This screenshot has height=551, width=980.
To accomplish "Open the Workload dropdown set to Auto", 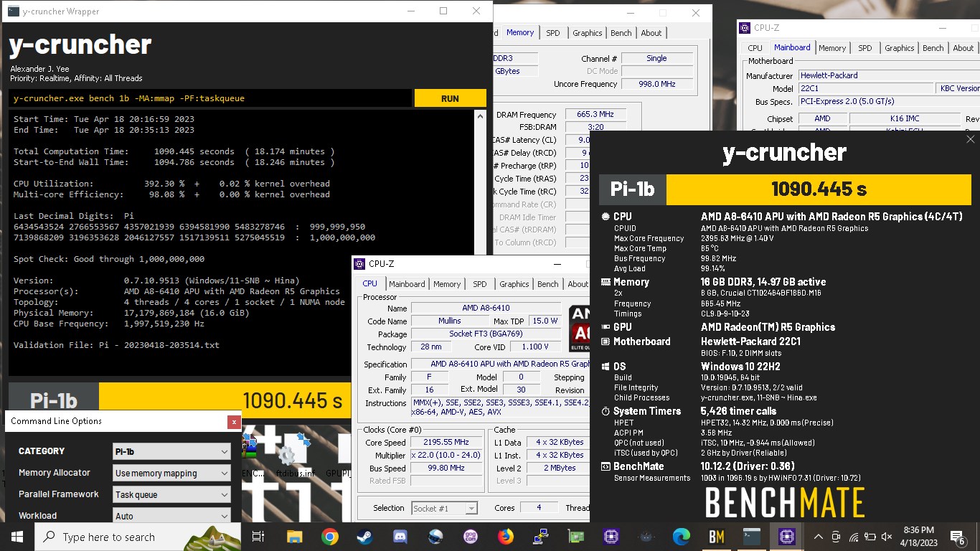I will pos(171,516).
